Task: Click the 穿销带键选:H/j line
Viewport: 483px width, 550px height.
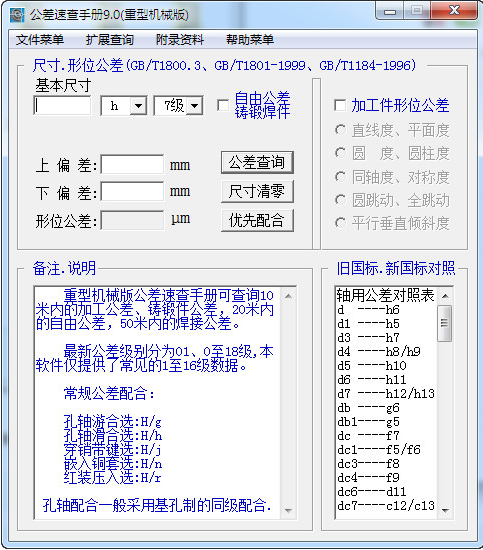Action: tap(113, 449)
